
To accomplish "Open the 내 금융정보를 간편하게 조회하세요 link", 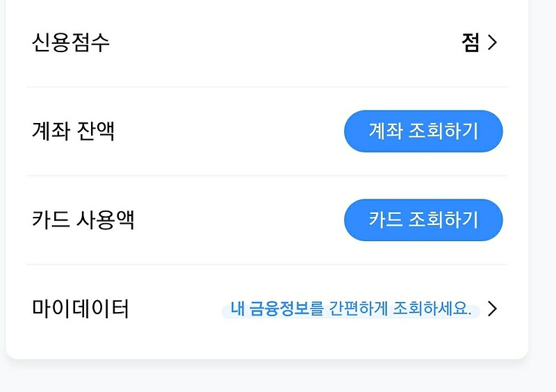I will (351, 309).
